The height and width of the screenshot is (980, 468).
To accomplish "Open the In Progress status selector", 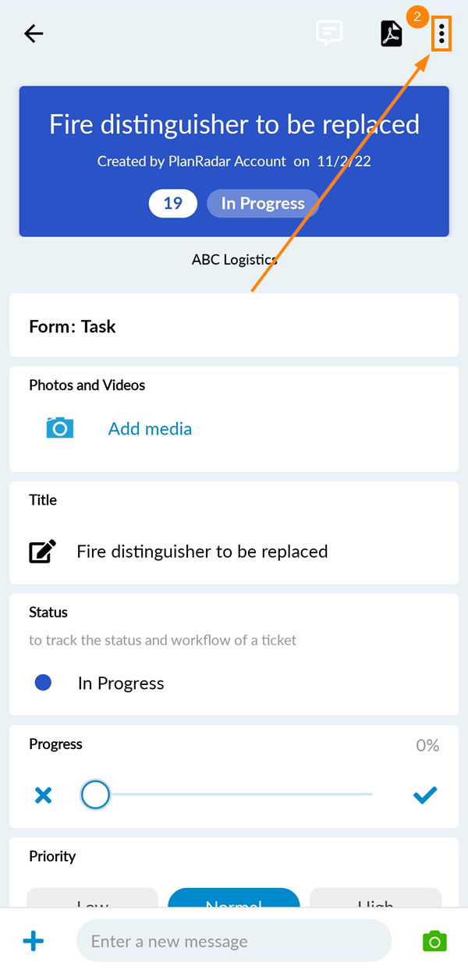I will (x=121, y=684).
